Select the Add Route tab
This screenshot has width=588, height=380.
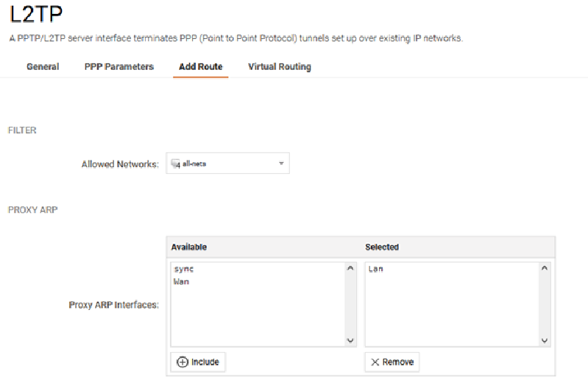(x=201, y=67)
